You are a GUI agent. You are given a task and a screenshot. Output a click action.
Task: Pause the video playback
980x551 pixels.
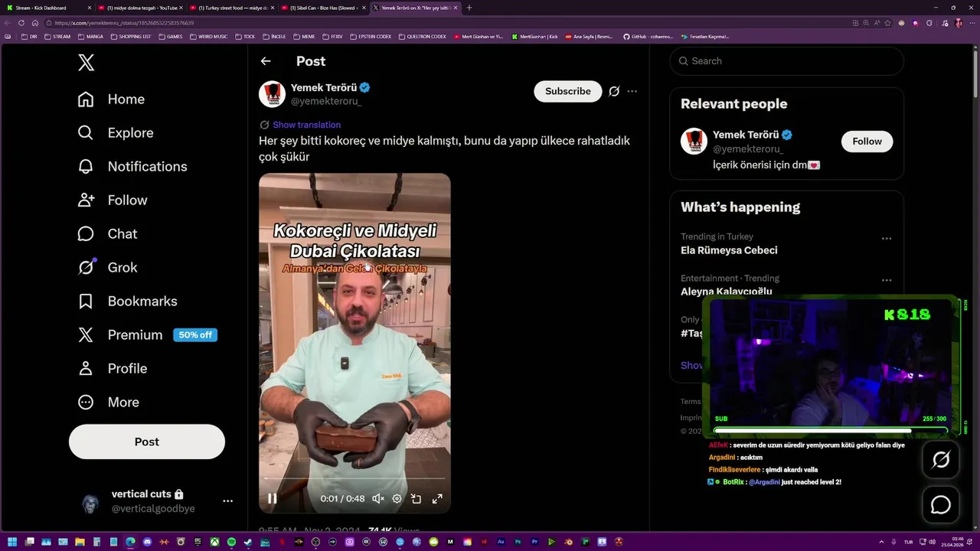coord(272,498)
